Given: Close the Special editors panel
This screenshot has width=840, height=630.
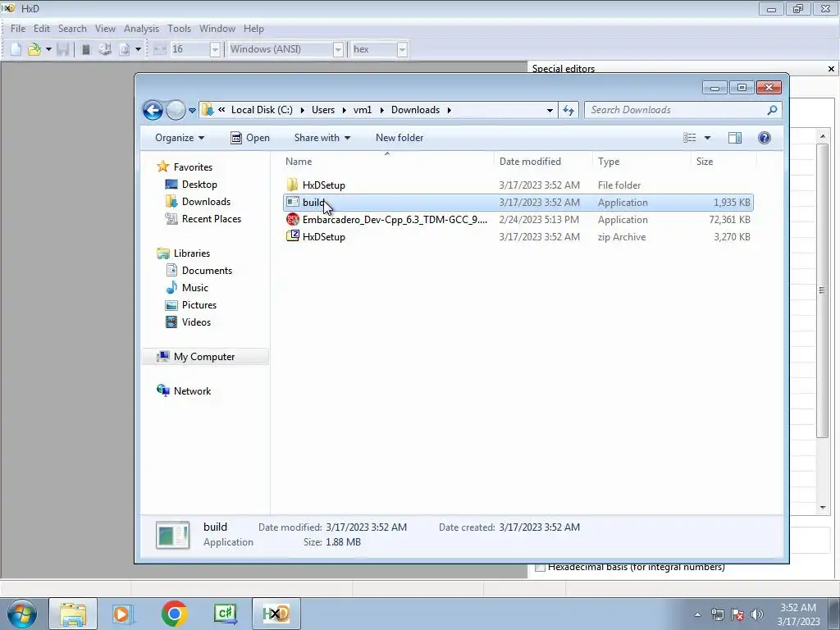Looking at the screenshot, I should point(831,69).
